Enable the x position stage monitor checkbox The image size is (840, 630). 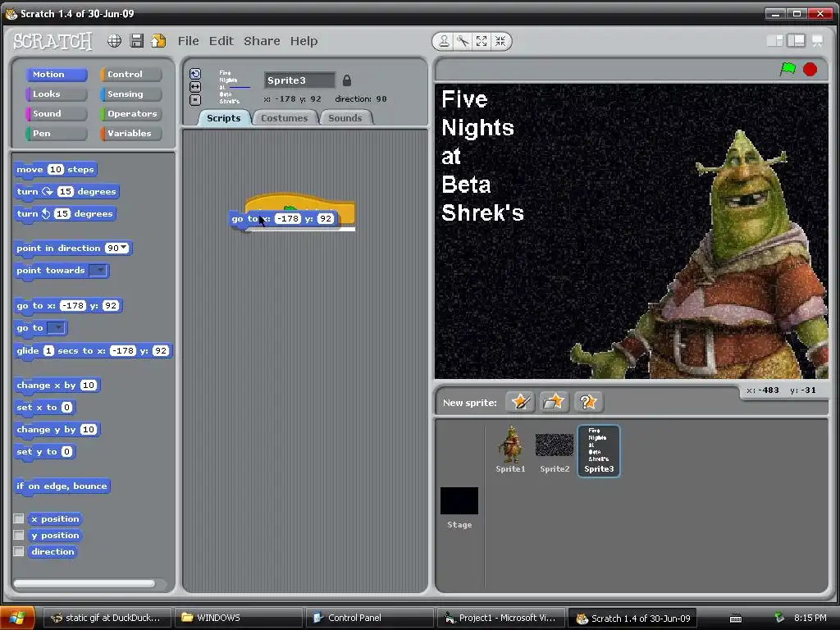point(19,518)
